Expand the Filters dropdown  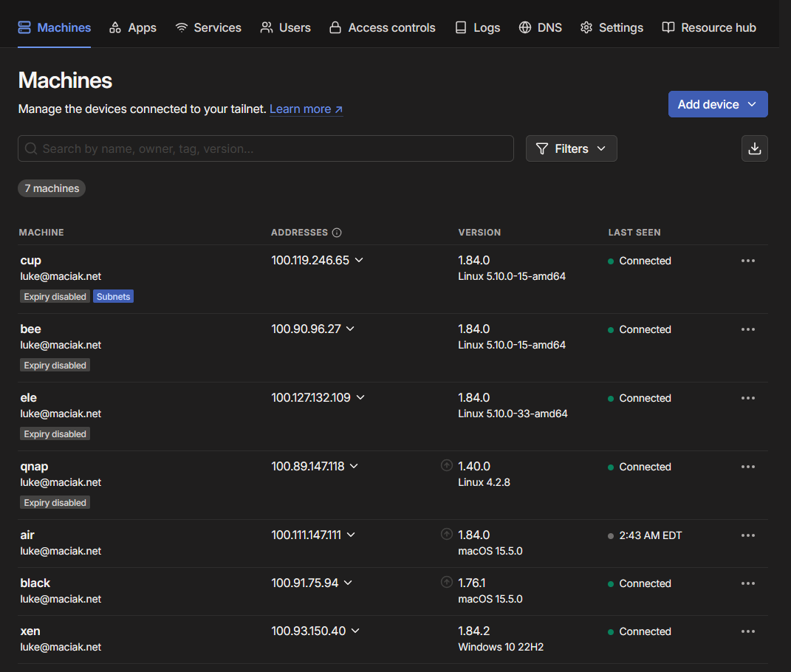pyautogui.click(x=571, y=148)
